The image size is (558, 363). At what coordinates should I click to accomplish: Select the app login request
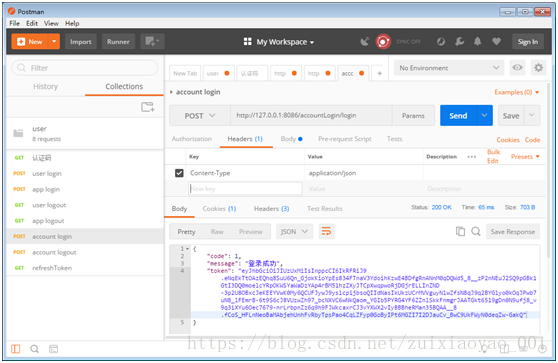click(x=85, y=189)
